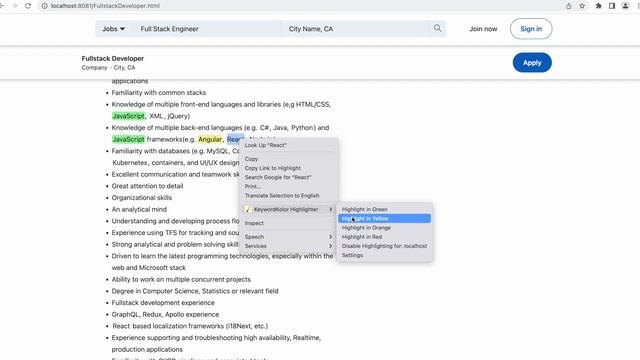Reload the page with the refresh icon
The height and width of the screenshot is (360, 640).
28,6
